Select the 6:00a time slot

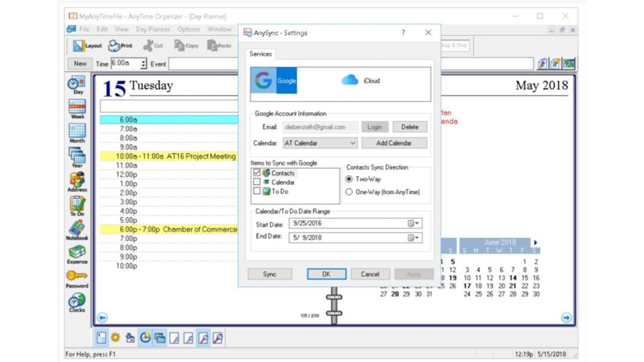(x=169, y=120)
